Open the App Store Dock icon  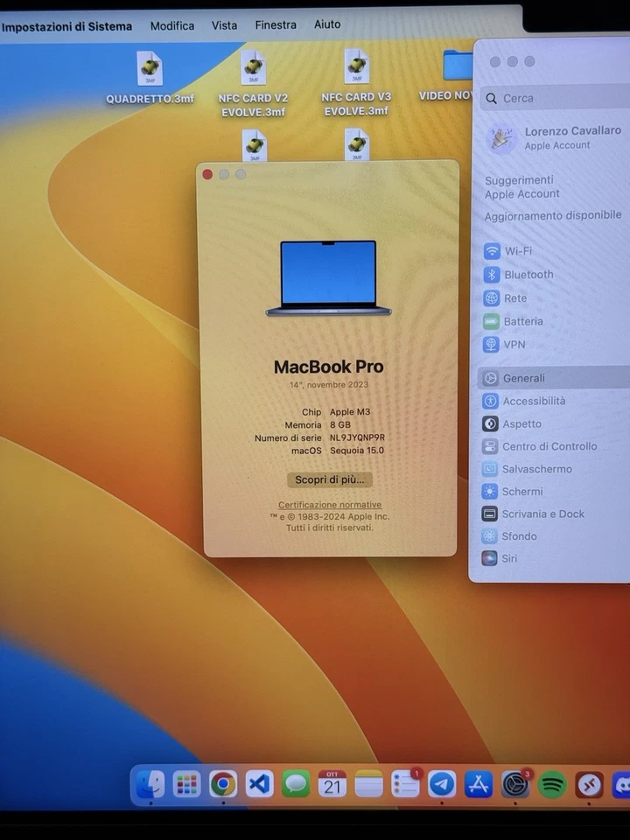[479, 785]
